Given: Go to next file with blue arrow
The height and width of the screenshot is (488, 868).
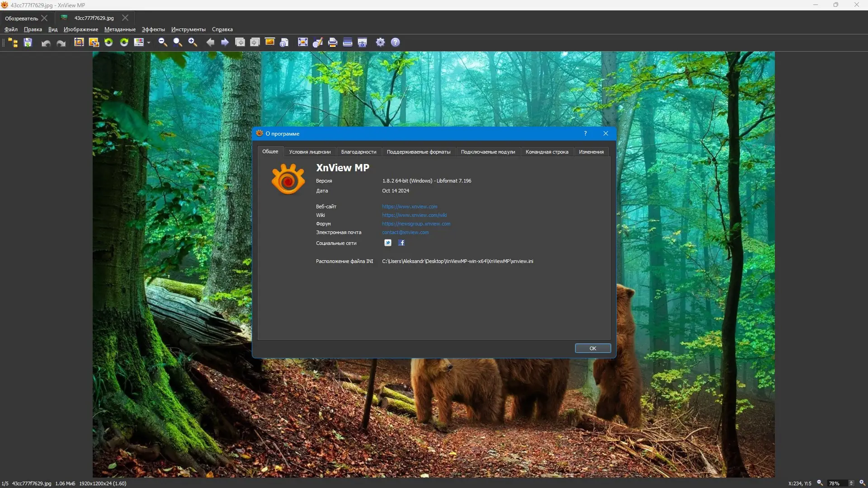Looking at the screenshot, I should 225,42.
